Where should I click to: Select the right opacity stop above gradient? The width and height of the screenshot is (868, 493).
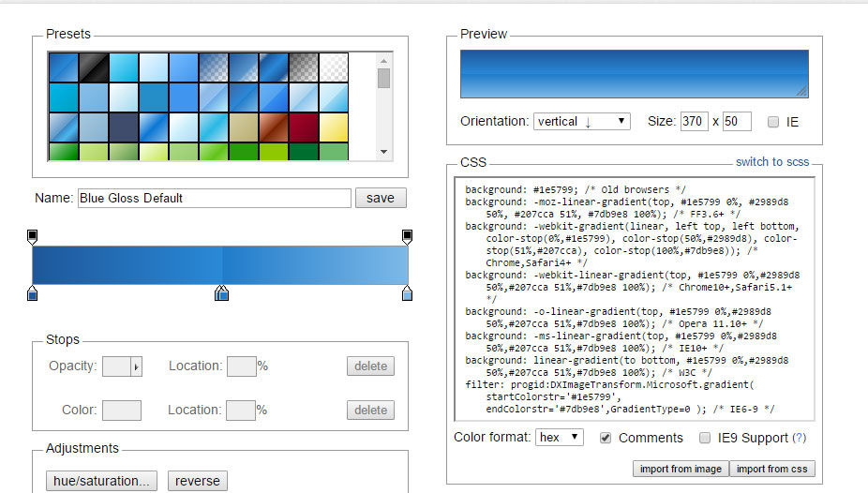407,237
